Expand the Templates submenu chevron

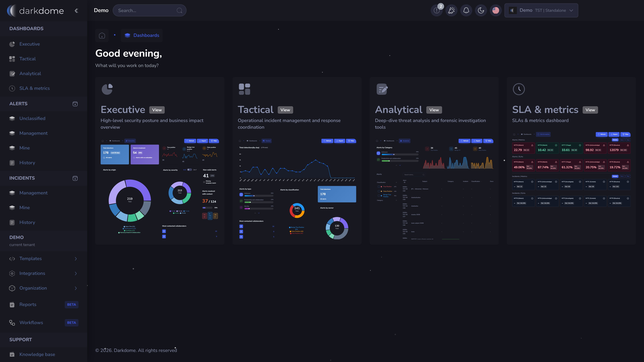click(76, 259)
